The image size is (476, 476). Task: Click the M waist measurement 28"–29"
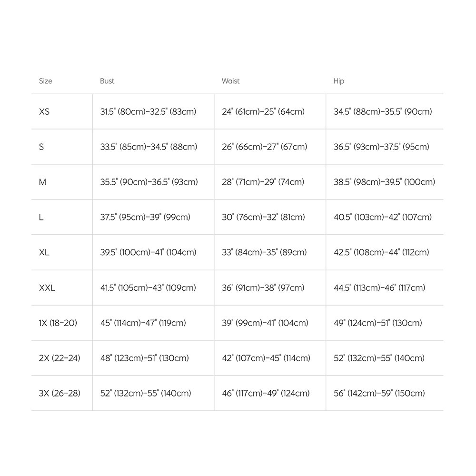pyautogui.click(x=263, y=182)
